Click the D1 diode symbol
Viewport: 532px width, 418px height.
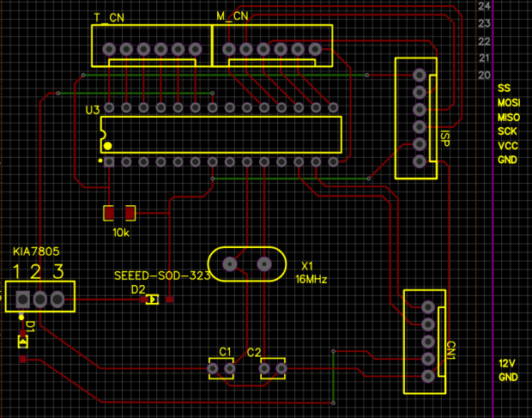tap(22, 342)
